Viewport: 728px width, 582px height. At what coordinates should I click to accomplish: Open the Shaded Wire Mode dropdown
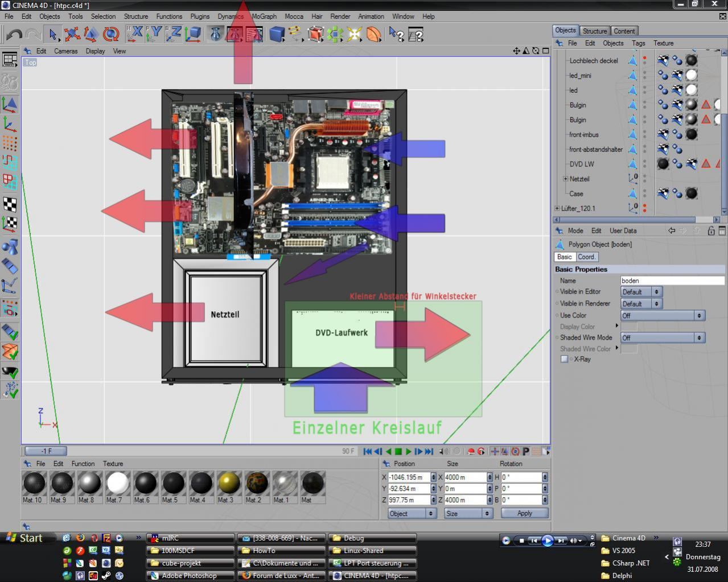click(x=663, y=337)
